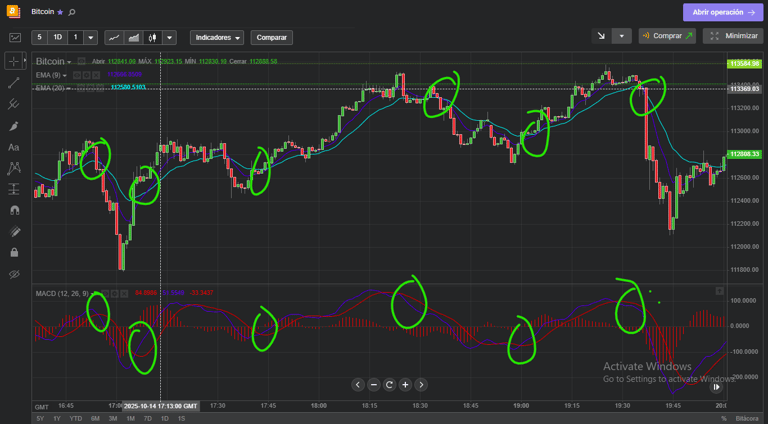Image resolution: width=768 pixels, height=424 pixels.
Task: Click the Bitcoin logo icon at top left
Action: coord(13,11)
